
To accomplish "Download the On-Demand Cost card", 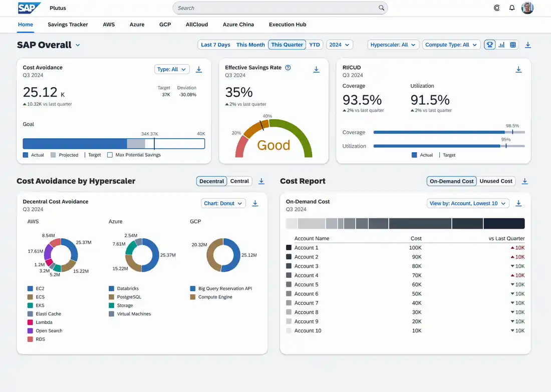I will pos(518,203).
